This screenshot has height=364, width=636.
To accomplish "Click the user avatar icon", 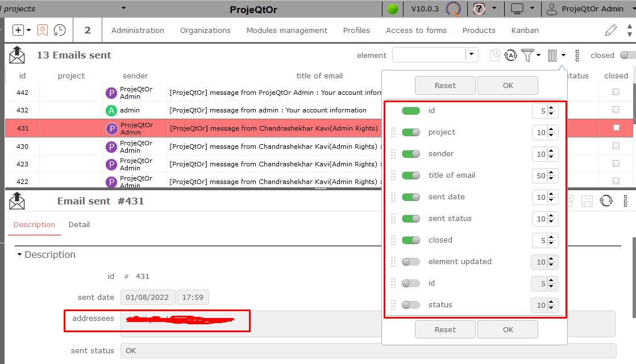I will pyautogui.click(x=552, y=9).
